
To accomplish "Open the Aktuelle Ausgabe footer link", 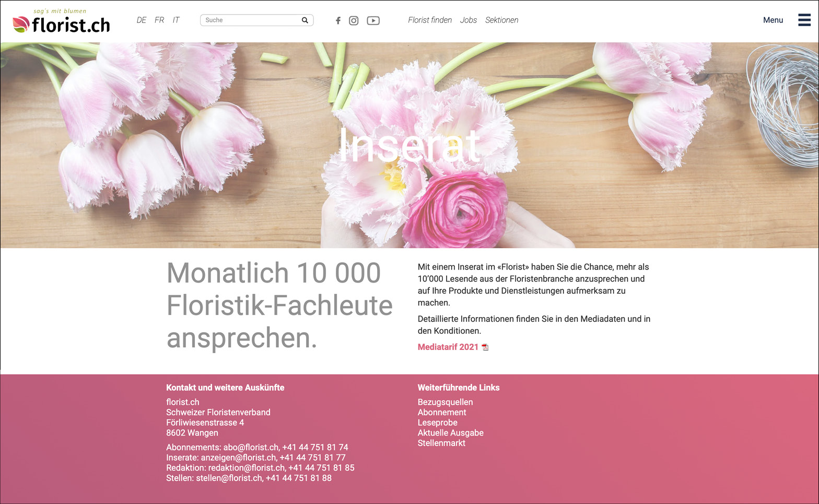I will tap(451, 432).
